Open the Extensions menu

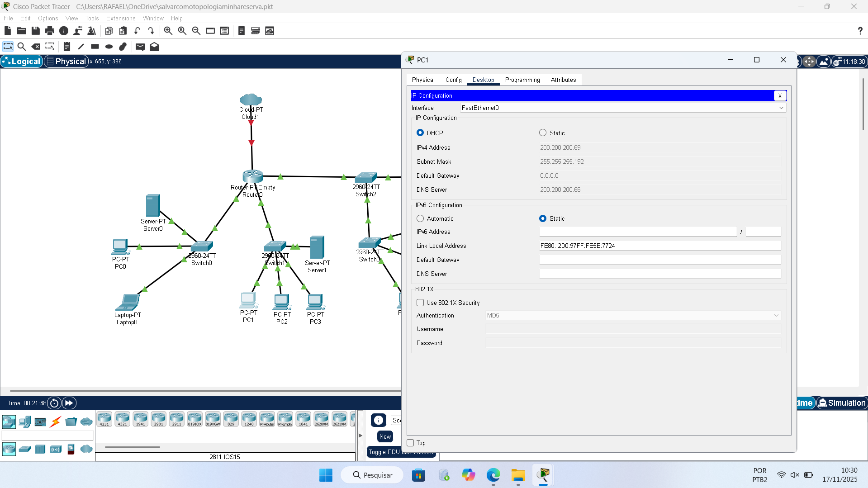(120, 18)
